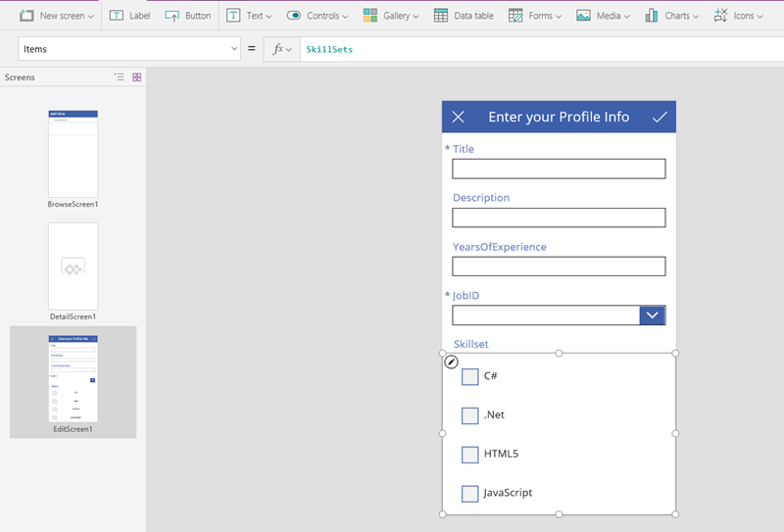Image resolution: width=784 pixels, height=532 pixels.
Task: Open the New screen menu
Action: (x=58, y=16)
